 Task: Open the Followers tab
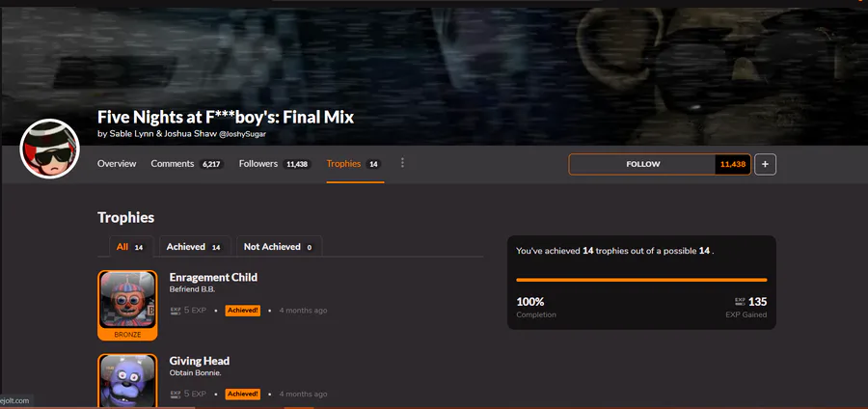(x=275, y=164)
